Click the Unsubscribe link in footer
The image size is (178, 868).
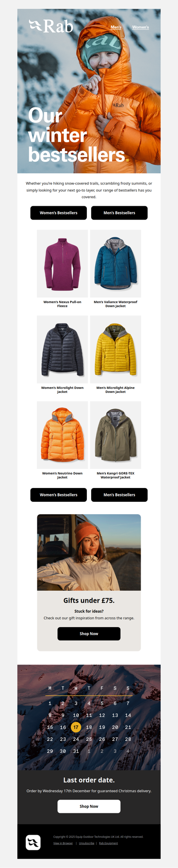click(x=87, y=843)
